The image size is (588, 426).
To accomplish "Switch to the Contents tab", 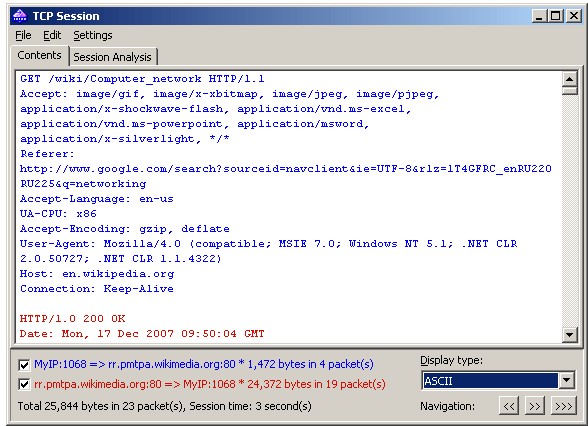I will tap(39, 55).
